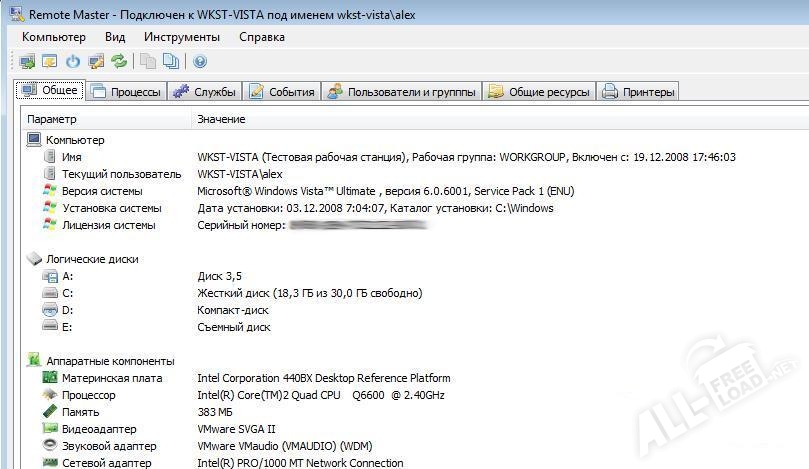Click the connect to computer toolbar icon
809x469 pixels.
(x=27, y=62)
